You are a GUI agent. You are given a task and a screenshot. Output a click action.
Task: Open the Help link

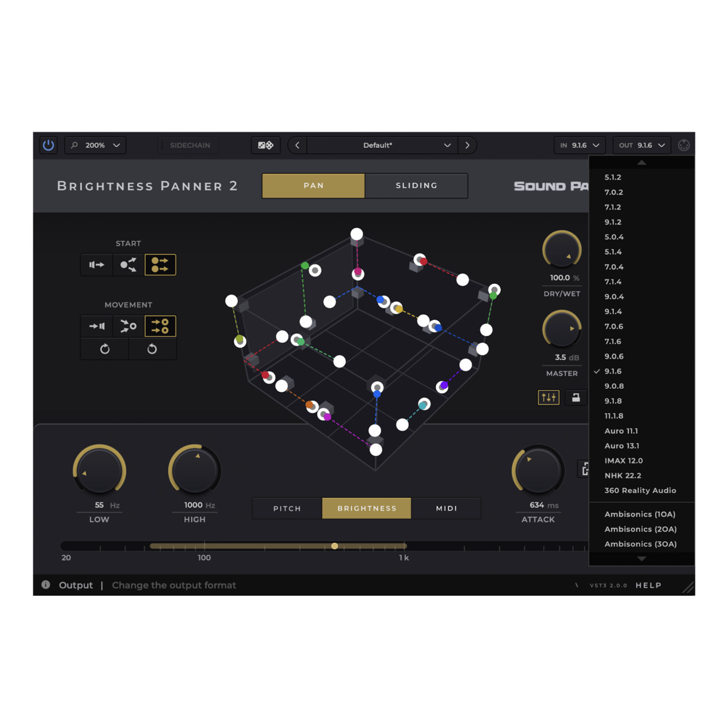[x=649, y=585]
